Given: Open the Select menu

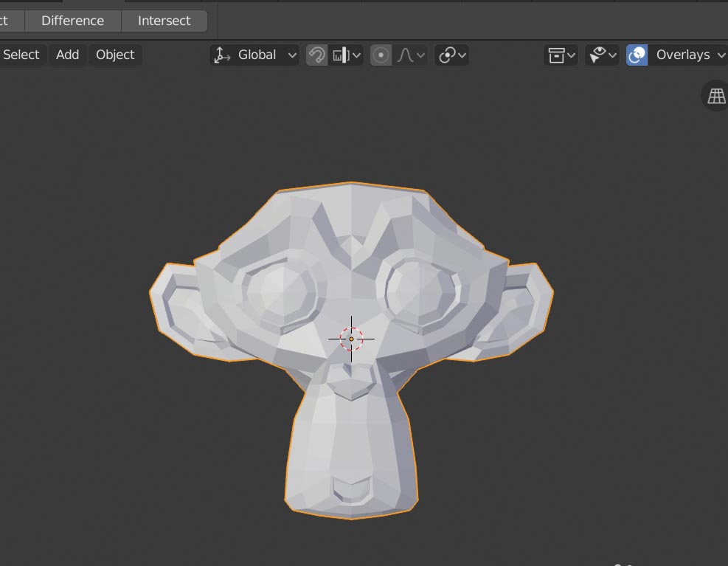Looking at the screenshot, I should click(x=21, y=54).
